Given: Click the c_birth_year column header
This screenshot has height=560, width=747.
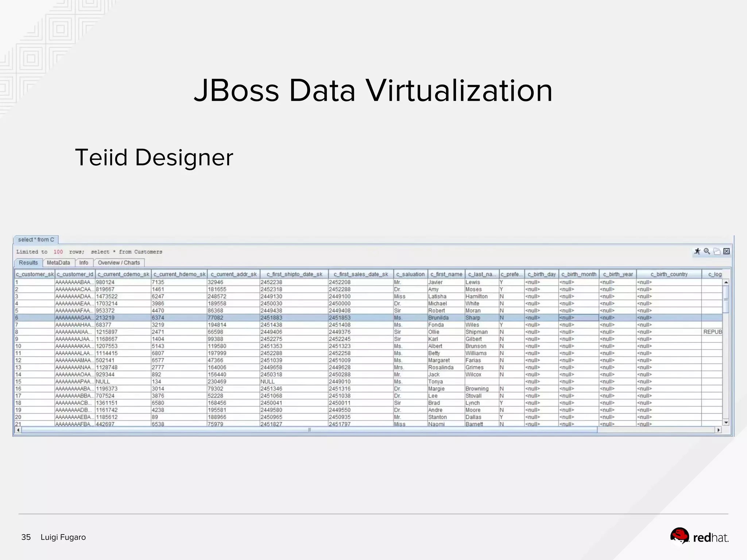Looking at the screenshot, I should 618,274.
